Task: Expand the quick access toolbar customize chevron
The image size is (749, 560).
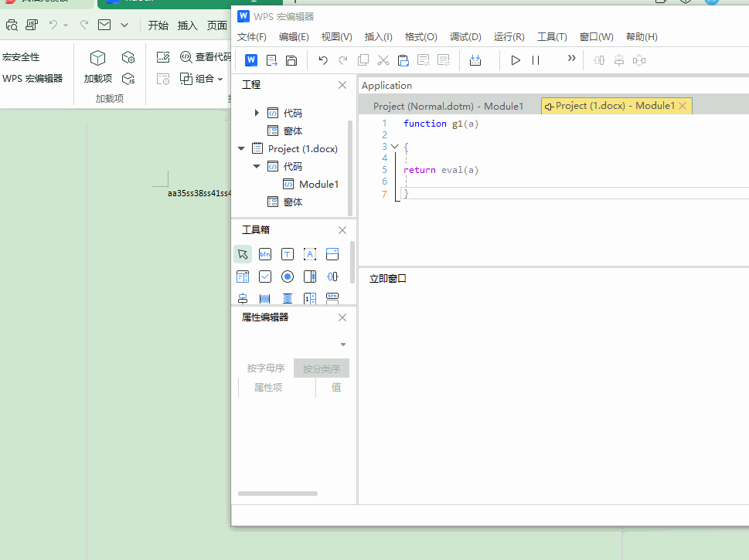Action: pyautogui.click(x=124, y=25)
